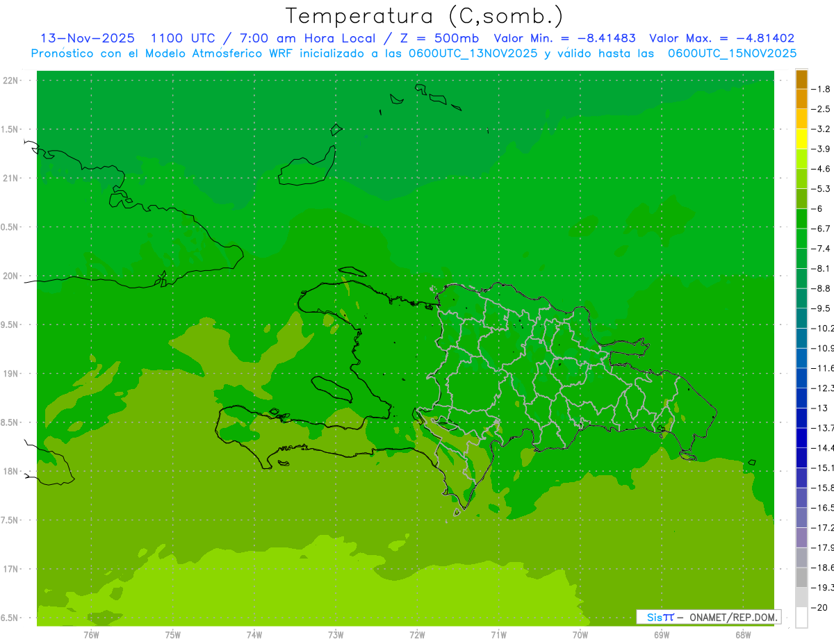The width and height of the screenshot is (834, 644).
Task: Pick the yellow swatch between -3.2 and -3.9
Action: pos(801,139)
